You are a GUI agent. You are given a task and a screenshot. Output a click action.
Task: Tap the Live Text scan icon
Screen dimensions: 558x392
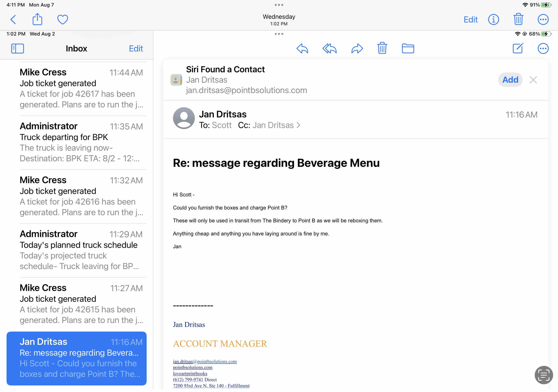tap(544, 375)
